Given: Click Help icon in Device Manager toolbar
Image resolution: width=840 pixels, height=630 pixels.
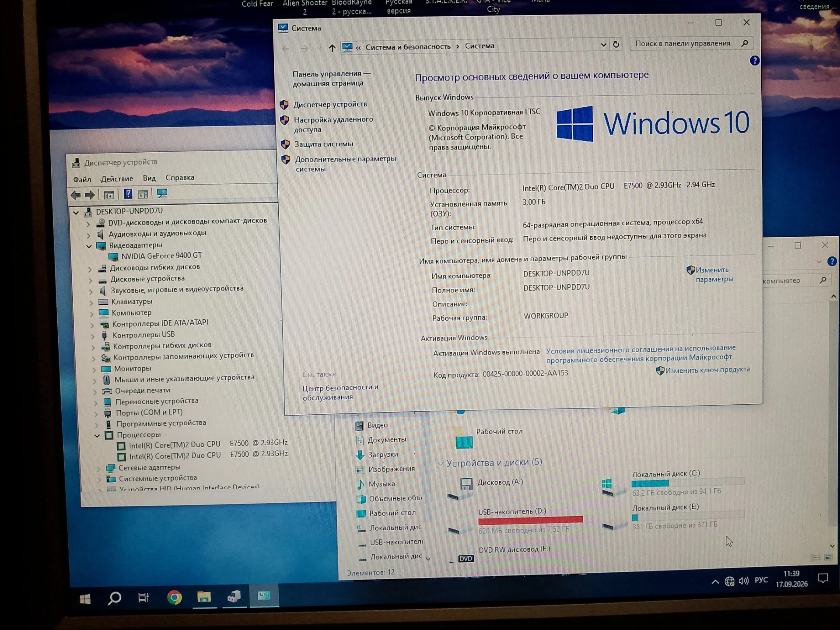Looking at the screenshot, I should (x=128, y=194).
